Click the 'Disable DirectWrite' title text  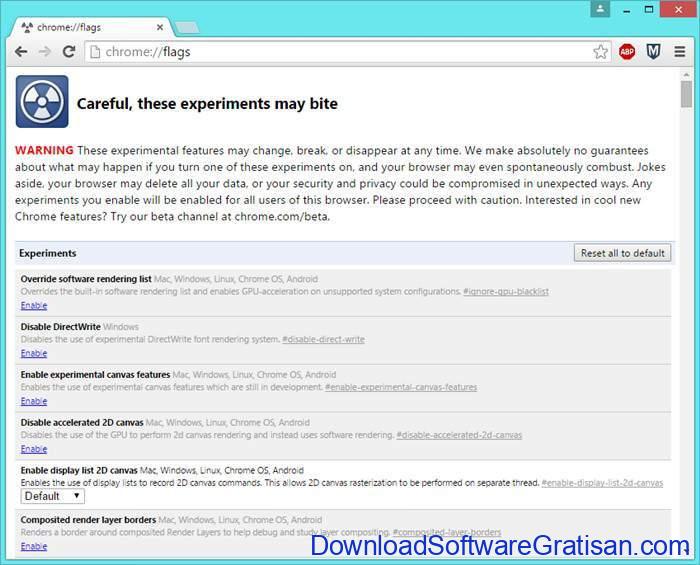pos(60,327)
